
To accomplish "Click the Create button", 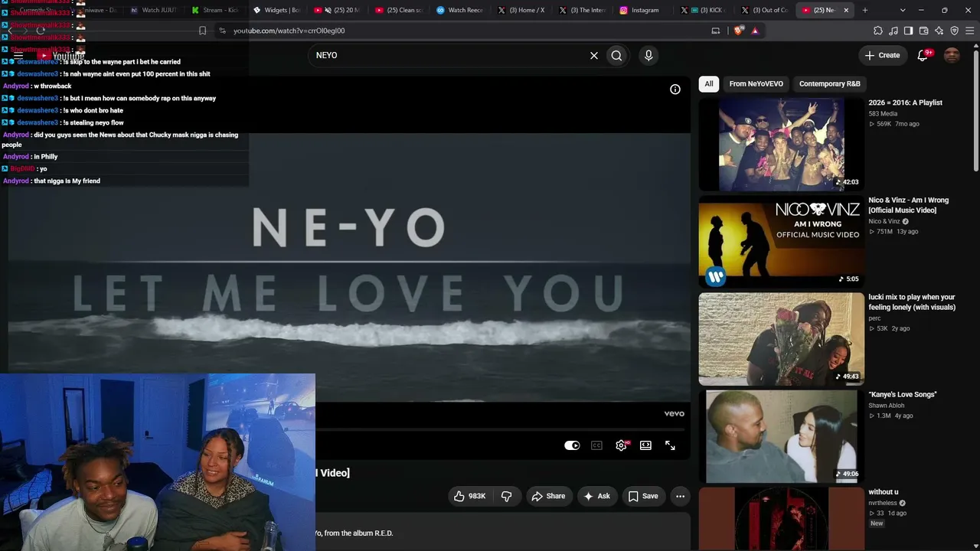I will 882,55.
